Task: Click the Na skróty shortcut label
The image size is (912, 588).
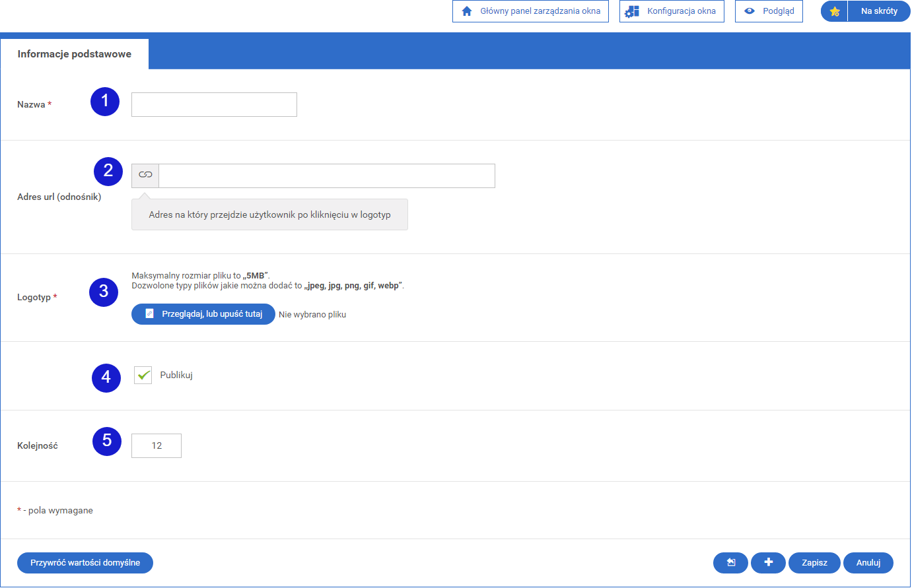Action: click(879, 11)
